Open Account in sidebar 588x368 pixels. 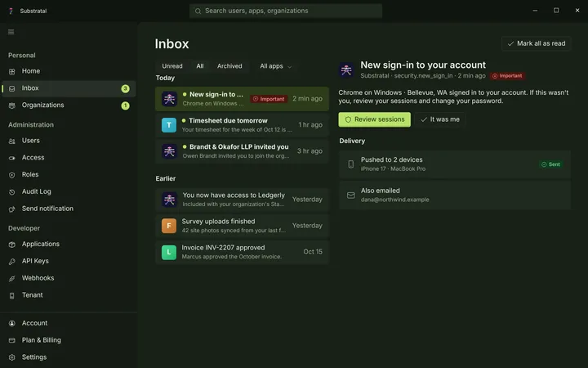tap(69, 323)
